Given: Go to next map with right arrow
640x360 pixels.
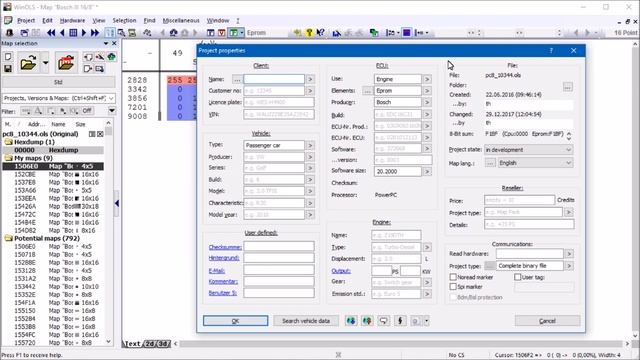Looking at the screenshot, I should tap(84, 33).
